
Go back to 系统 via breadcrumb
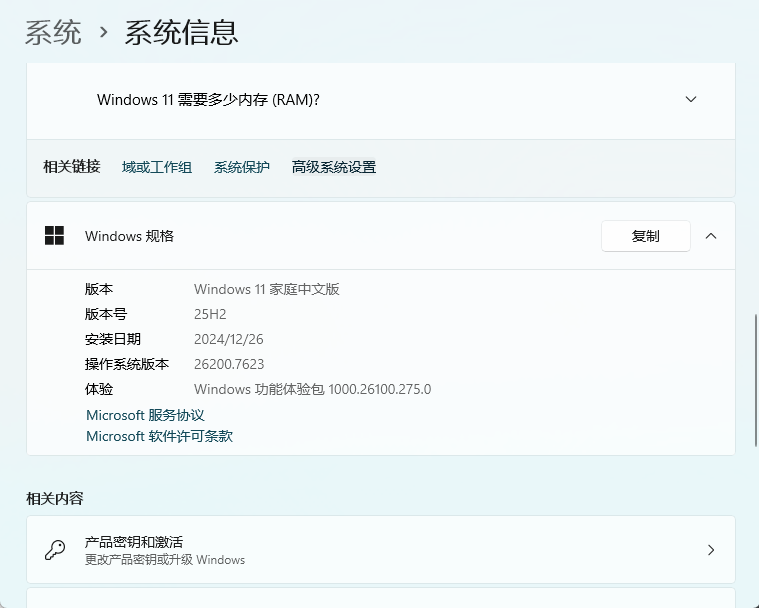coord(53,33)
